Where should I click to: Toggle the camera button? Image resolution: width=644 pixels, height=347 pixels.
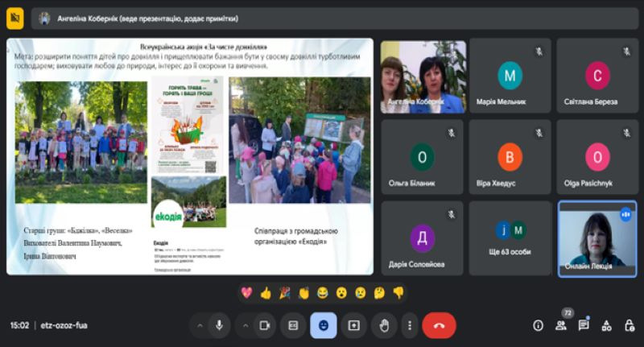tap(265, 325)
